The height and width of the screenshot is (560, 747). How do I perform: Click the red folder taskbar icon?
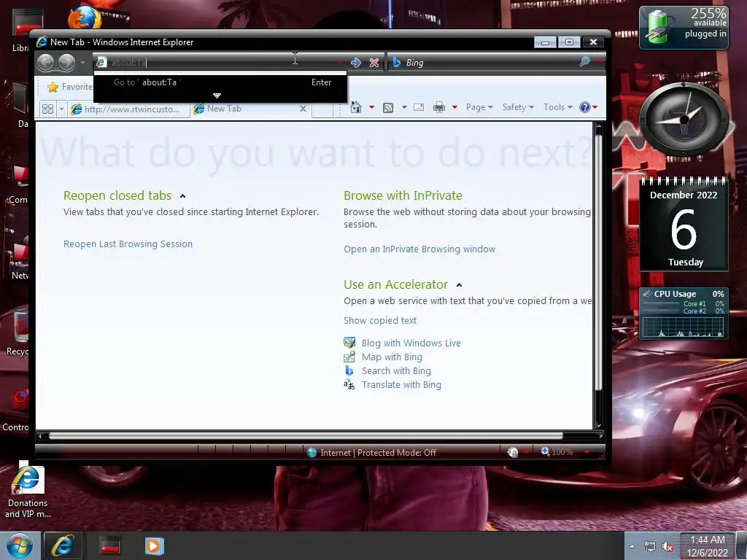click(x=109, y=545)
